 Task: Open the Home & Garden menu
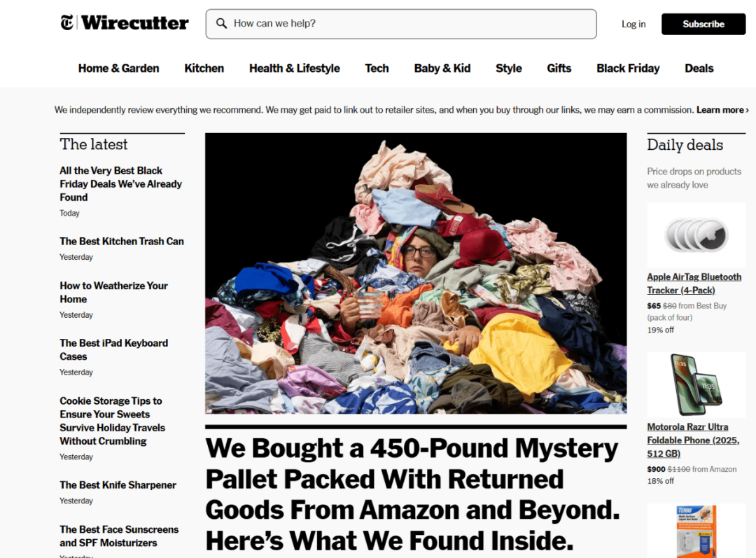[118, 69]
